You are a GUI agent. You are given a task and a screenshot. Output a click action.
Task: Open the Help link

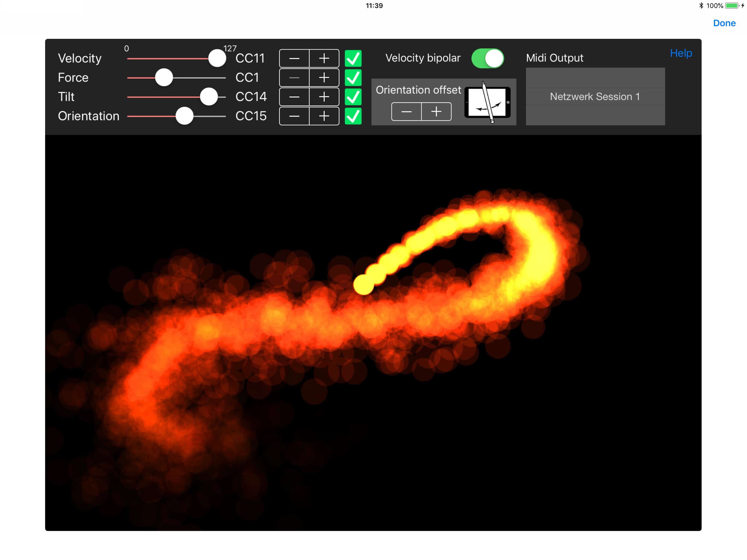[x=681, y=53]
